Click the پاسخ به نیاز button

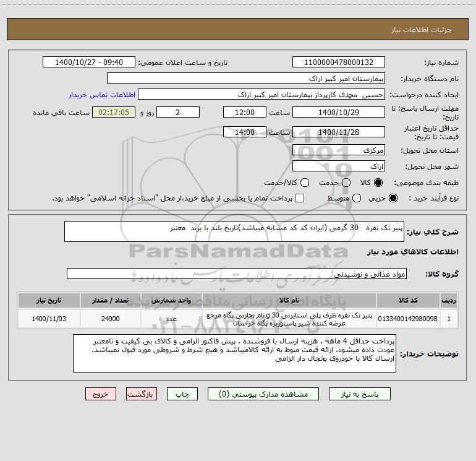tap(360, 394)
